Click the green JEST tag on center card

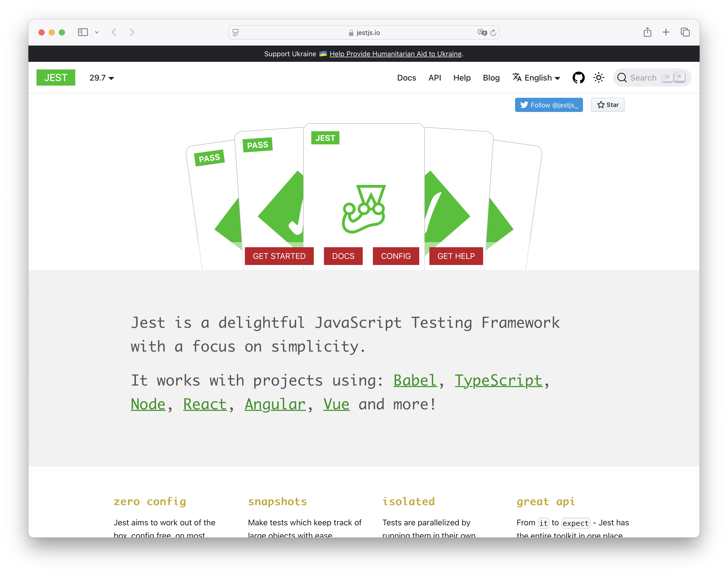pos(325,138)
